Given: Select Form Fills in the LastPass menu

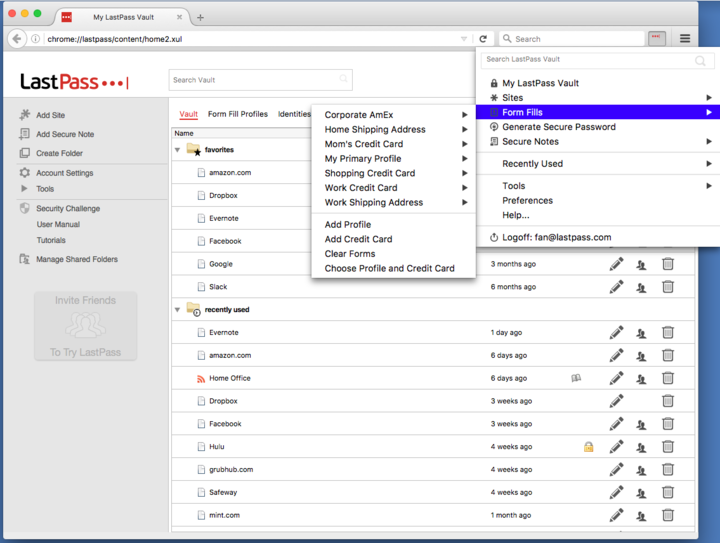Looking at the screenshot, I should click(x=598, y=112).
